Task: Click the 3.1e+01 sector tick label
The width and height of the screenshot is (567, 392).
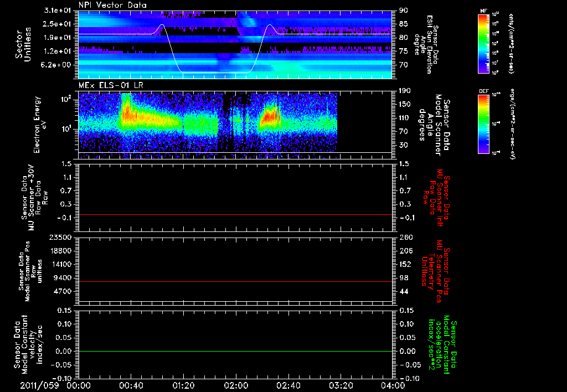Action: pyautogui.click(x=58, y=11)
